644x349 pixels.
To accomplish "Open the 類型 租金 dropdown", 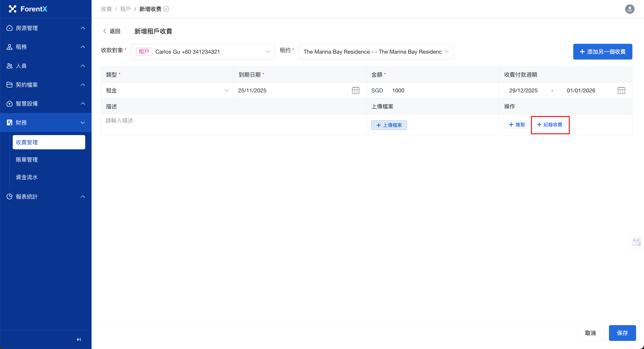I will tap(167, 90).
